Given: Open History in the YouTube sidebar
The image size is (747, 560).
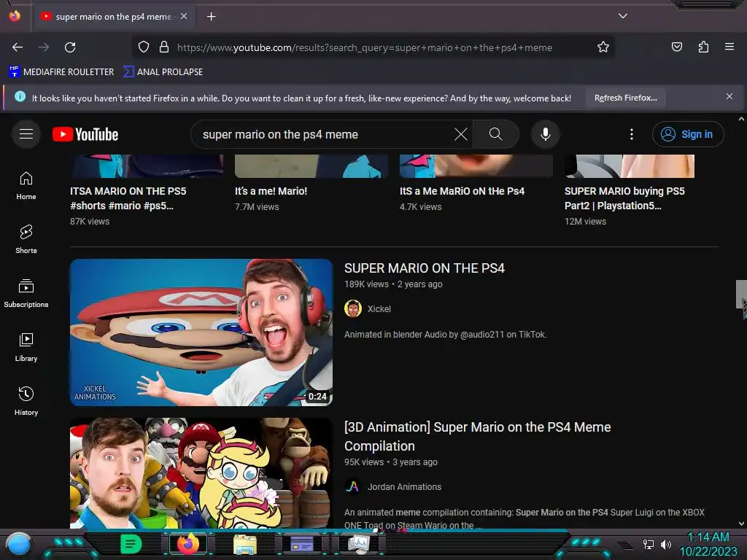Looking at the screenshot, I should click(26, 402).
